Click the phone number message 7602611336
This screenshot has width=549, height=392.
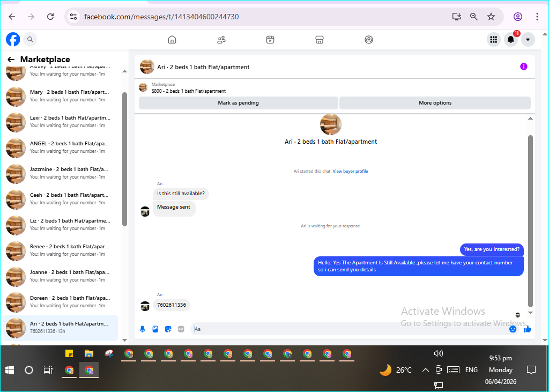coord(172,305)
